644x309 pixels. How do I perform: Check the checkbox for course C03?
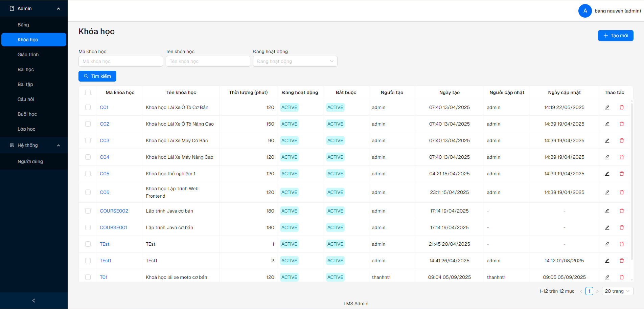click(88, 140)
